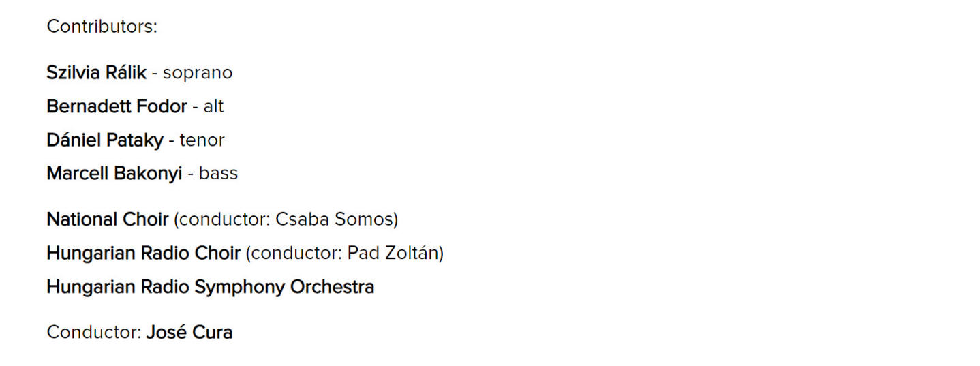Click the Marcell Bakonyi bass entry
This screenshot has height=366, width=980.
point(142,173)
